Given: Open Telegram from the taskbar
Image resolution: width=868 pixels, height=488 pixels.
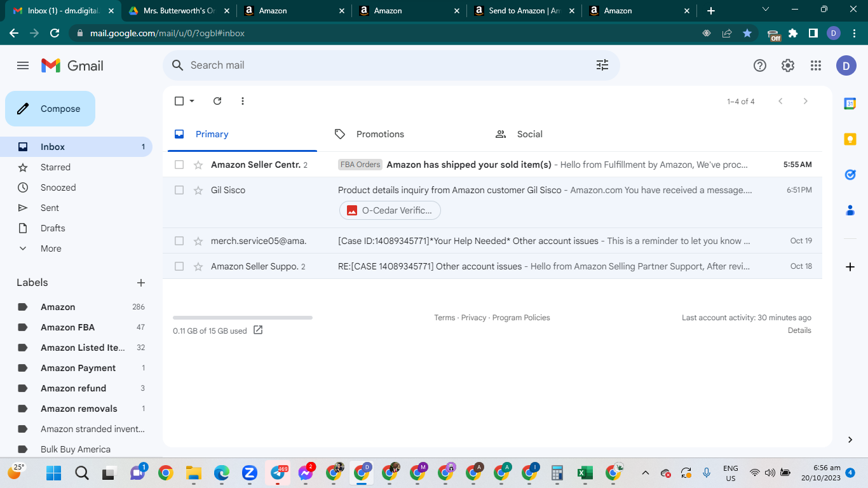Looking at the screenshot, I should [278, 473].
